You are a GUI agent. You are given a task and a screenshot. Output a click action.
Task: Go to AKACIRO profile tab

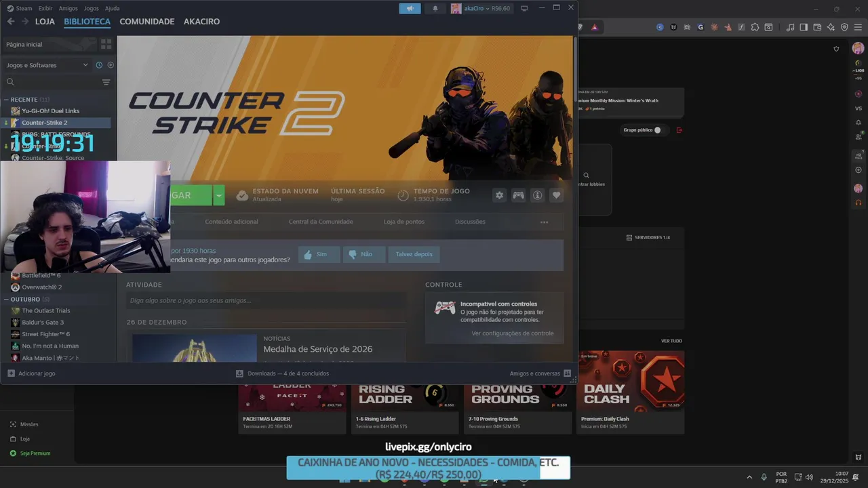(201, 22)
